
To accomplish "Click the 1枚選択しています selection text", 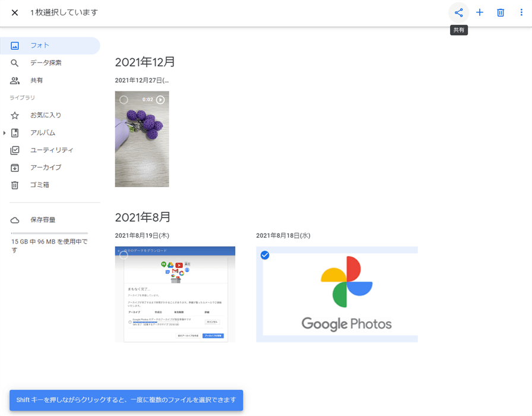I will point(64,12).
